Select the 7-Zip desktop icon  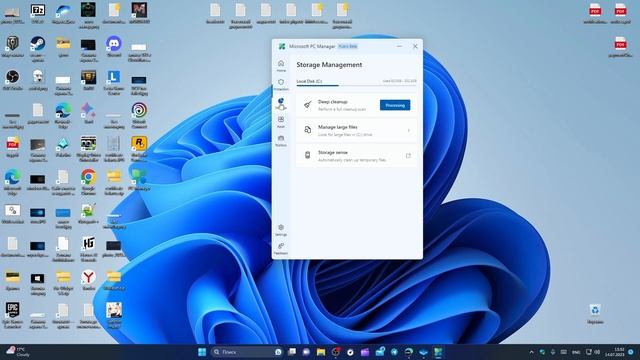point(38,13)
